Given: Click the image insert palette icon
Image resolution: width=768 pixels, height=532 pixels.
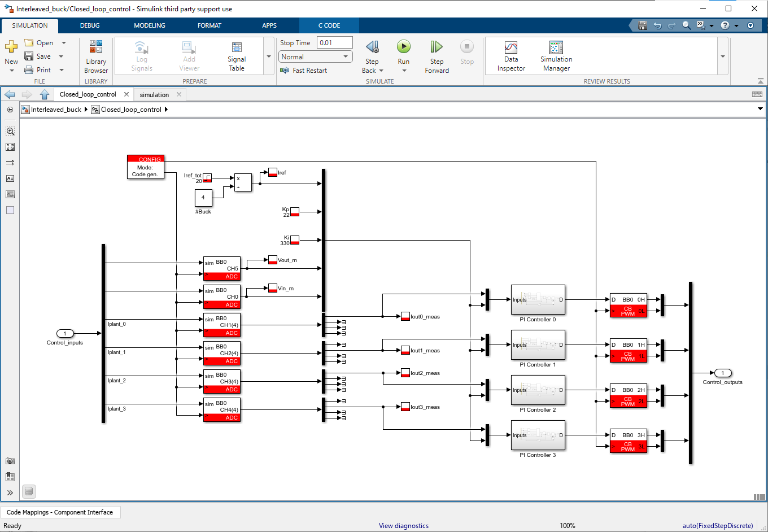Looking at the screenshot, I should [10, 194].
